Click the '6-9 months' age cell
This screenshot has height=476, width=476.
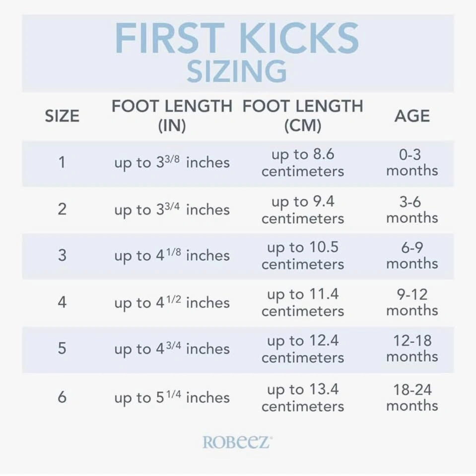tap(412, 256)
